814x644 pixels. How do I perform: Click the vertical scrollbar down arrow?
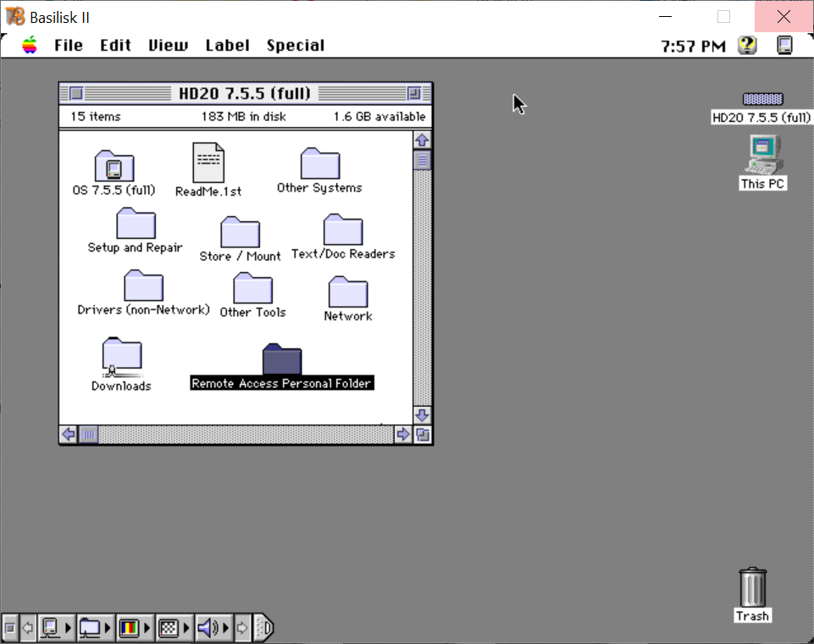[x=422, y=415]
